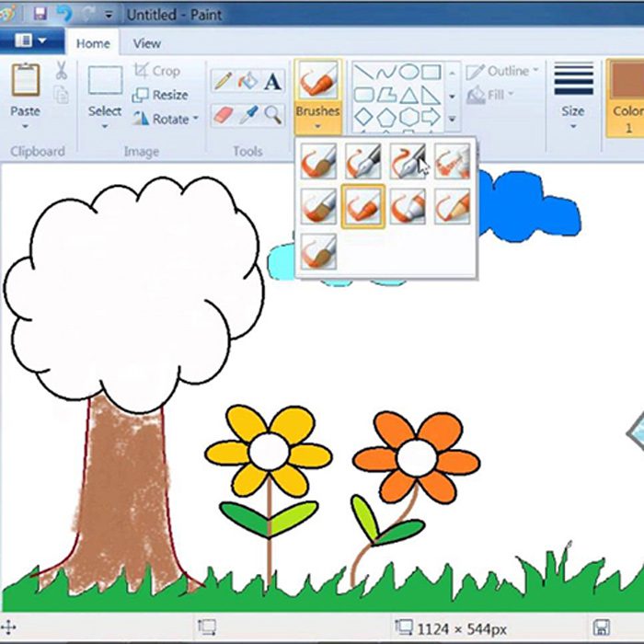Choose the Fill with color bucket
The width and height of the screenshot is (644, 644).
click(x=247, y=81)
